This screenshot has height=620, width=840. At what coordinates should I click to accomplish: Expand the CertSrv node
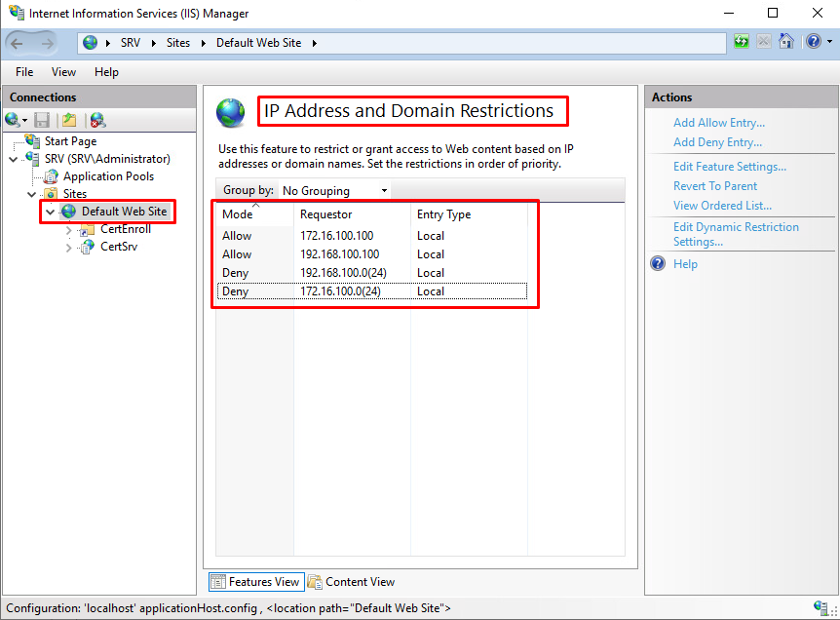[68, 248]
